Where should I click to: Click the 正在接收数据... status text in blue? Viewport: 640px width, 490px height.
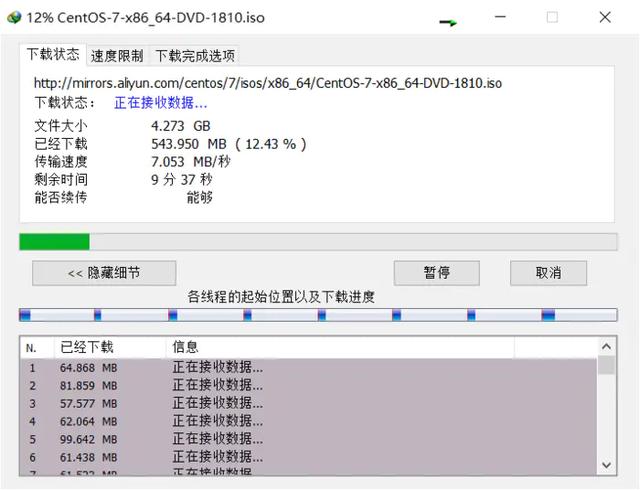pyautogui.click(x=161, y=102)
